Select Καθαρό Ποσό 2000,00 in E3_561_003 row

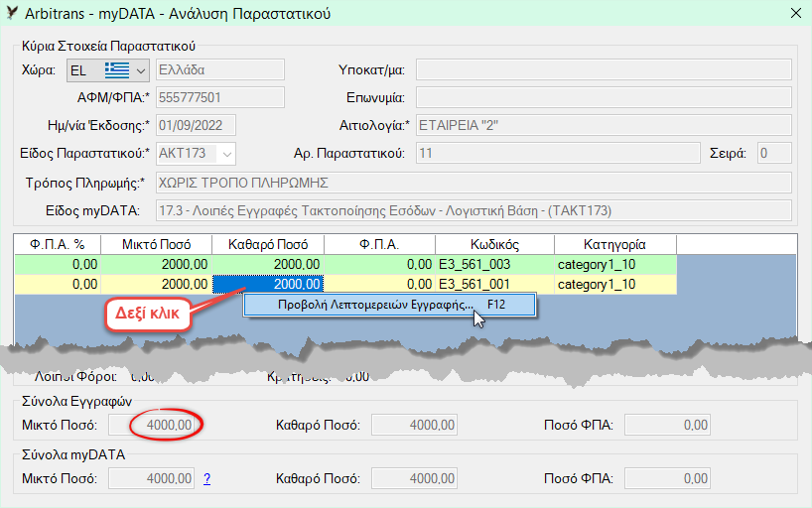[268, 265]
